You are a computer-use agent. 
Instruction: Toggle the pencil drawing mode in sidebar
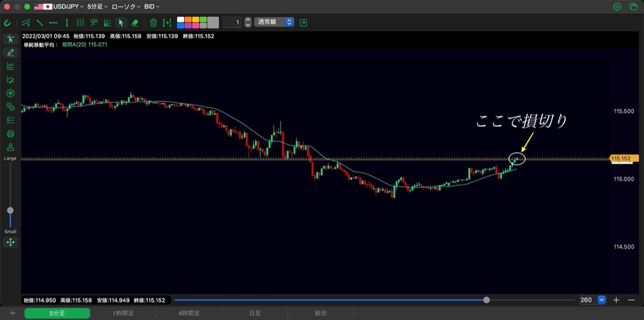click(10, 53)
